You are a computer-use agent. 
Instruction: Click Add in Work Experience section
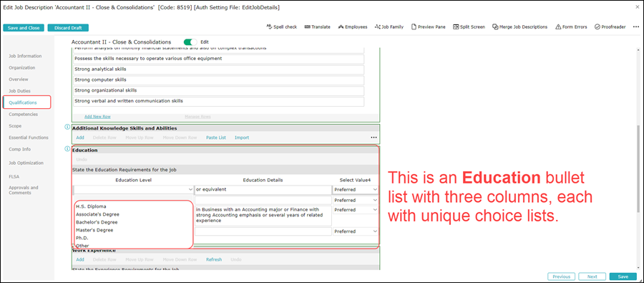[80, 259]
